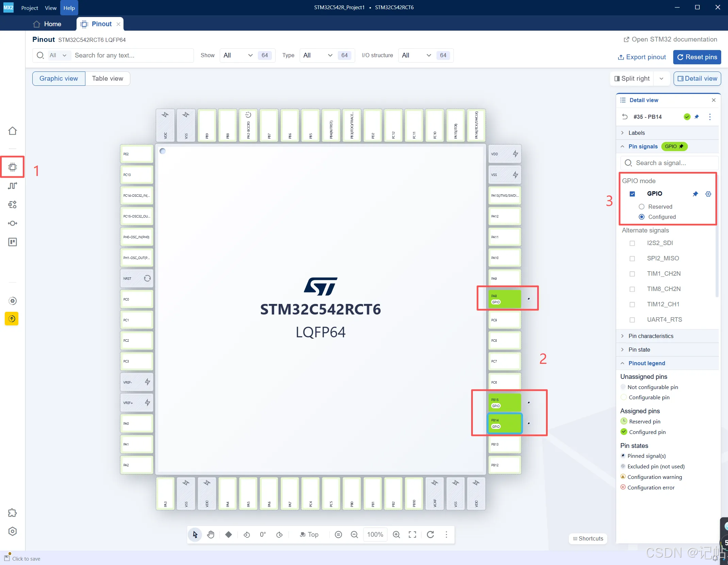
Task: Expand the Pin state section
Action: (x=667, y=350)
